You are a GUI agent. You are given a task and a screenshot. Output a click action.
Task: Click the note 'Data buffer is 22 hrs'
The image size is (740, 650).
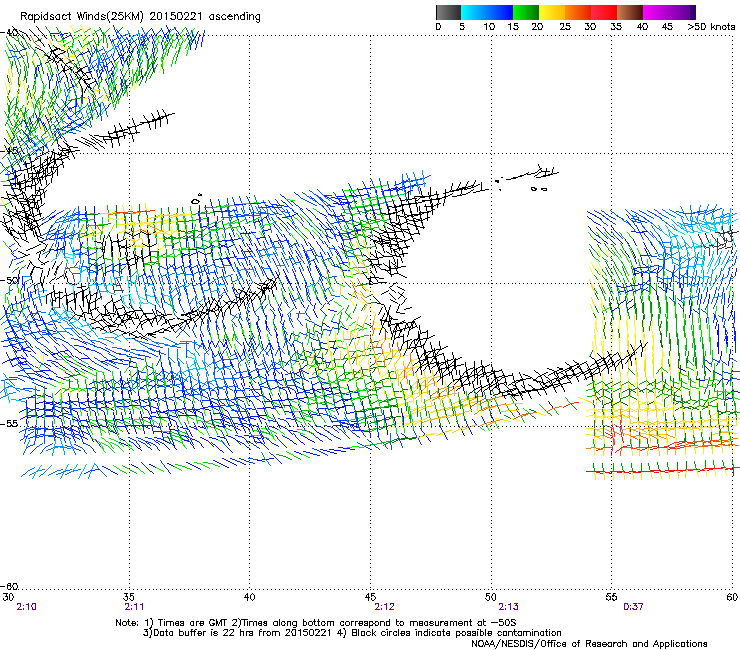coord(204,633)
